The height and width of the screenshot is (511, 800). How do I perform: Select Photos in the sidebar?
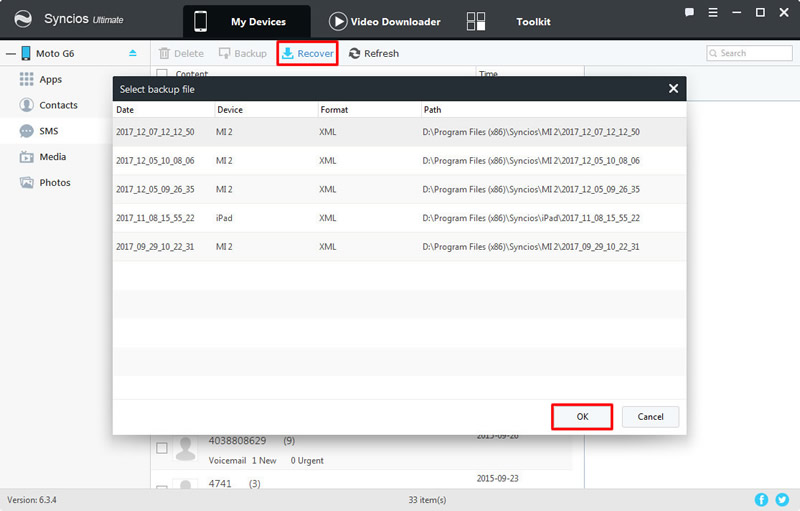[x=55, y=183]
